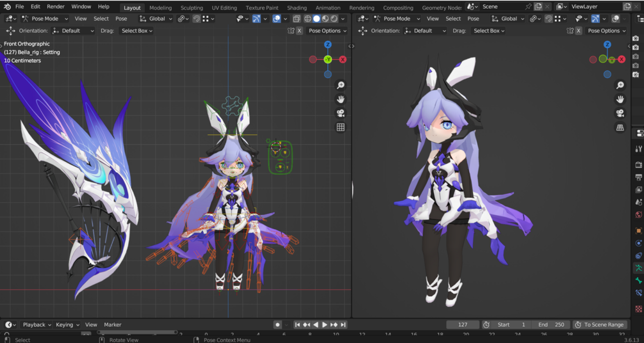The height and width of the screenshot is (343, 644).
Task: Open the File menu
Action: [20, 6]
